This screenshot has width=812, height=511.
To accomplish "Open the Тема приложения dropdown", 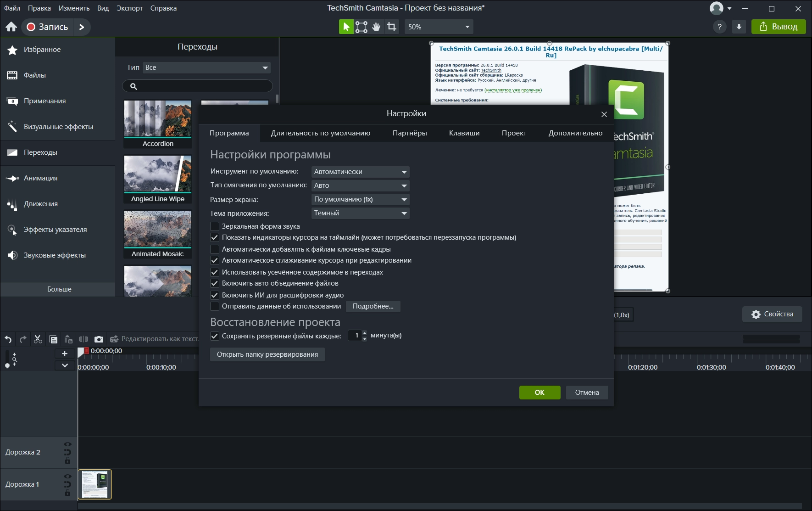I will click(360, 213).
